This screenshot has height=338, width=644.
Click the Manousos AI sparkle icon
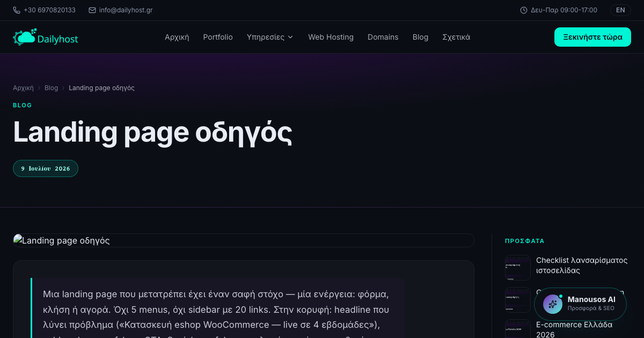click(x=553, y=304)
